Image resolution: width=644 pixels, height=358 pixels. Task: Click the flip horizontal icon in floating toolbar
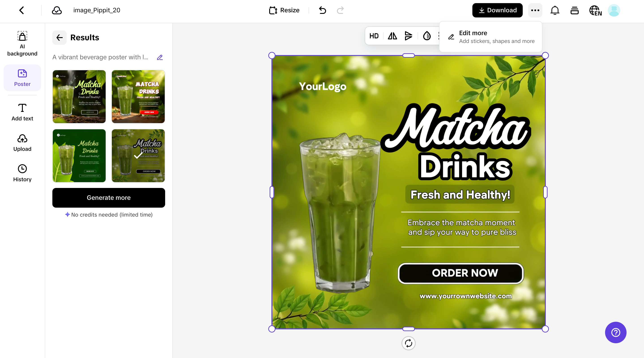[x=392, y=36]
